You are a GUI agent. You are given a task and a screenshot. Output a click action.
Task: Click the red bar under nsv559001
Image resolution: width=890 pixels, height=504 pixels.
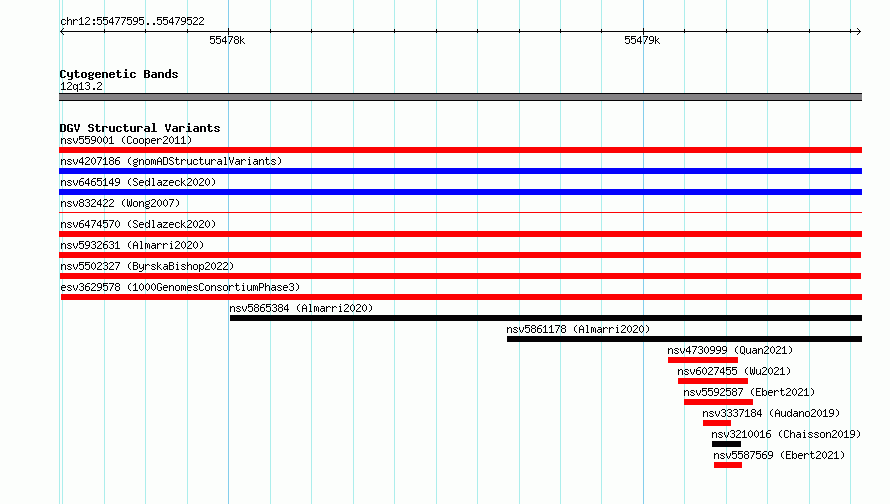point(460,150)
